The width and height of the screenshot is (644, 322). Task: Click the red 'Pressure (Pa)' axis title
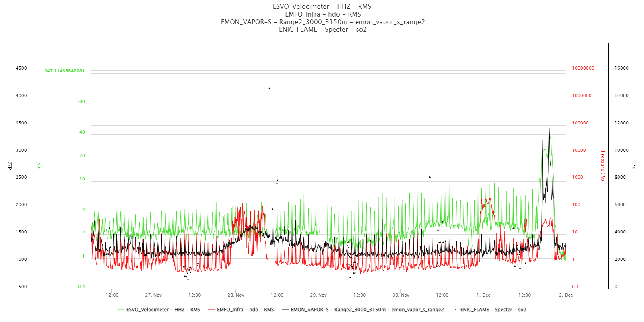603,166
